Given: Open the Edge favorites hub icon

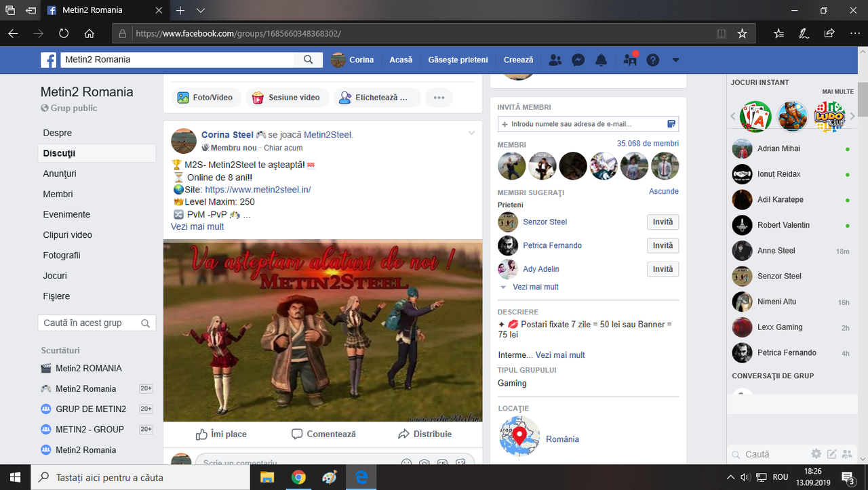Looking at the screenshot, I should tap(778, 33).
